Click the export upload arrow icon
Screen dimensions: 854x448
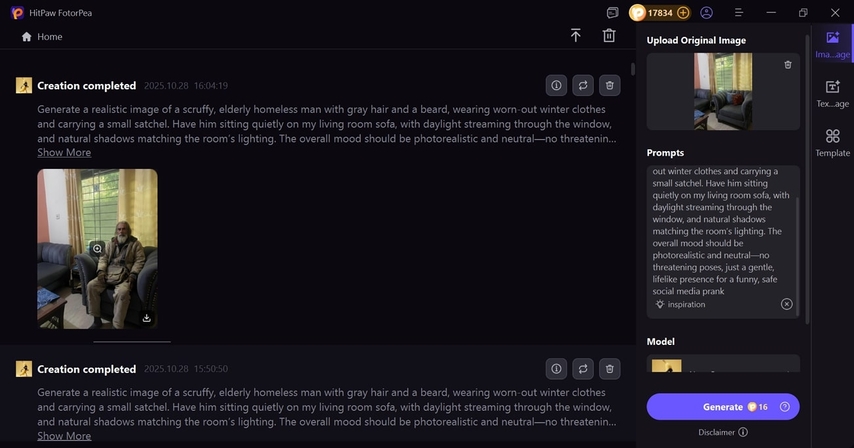click(576, 36)
